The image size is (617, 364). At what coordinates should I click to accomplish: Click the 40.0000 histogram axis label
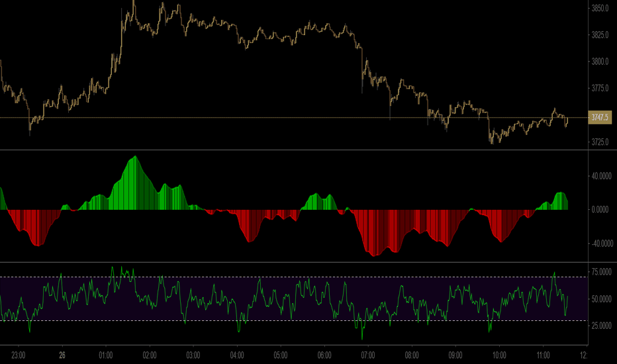(602, 176)
